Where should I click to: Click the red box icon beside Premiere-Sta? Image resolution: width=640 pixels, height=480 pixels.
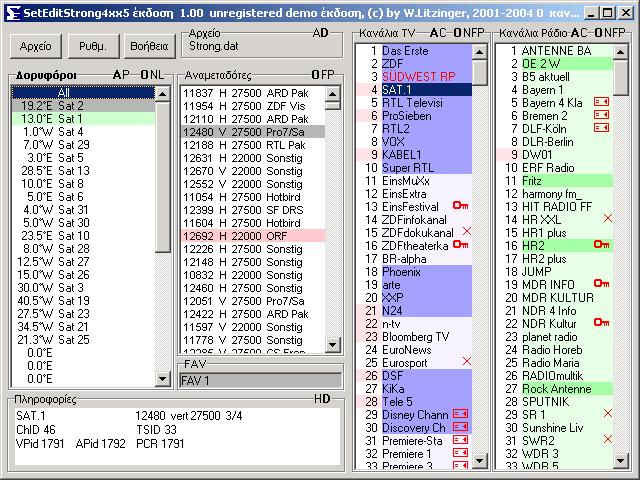coord(460,440)
